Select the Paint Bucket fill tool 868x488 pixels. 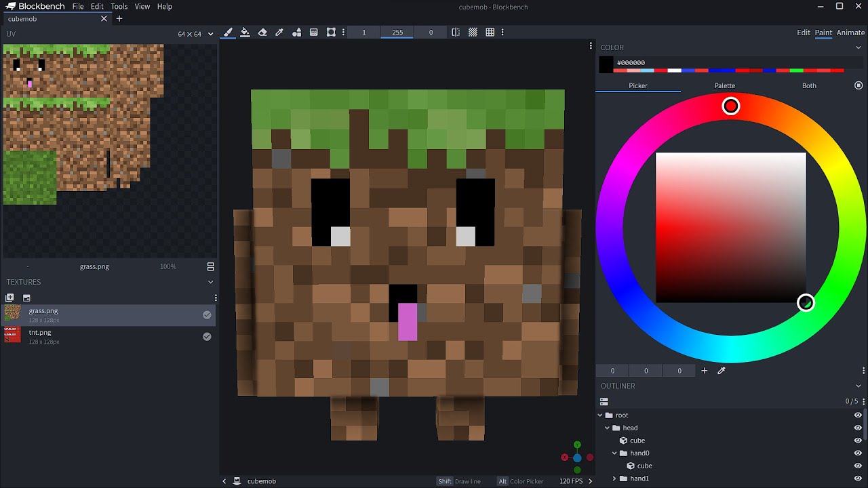pos(245,33)
